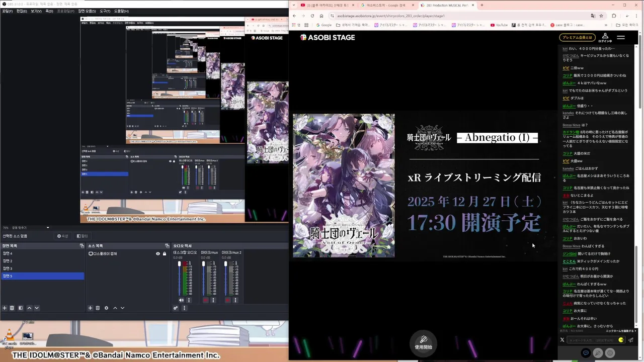
Task: Open advanced audio properties gears in mixer
Action: (176, 308)
